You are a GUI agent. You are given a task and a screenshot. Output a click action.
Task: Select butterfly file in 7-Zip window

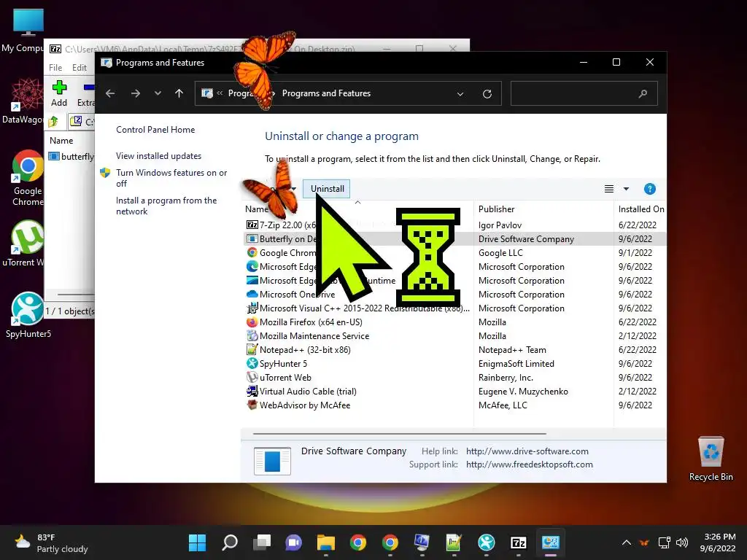71,156
